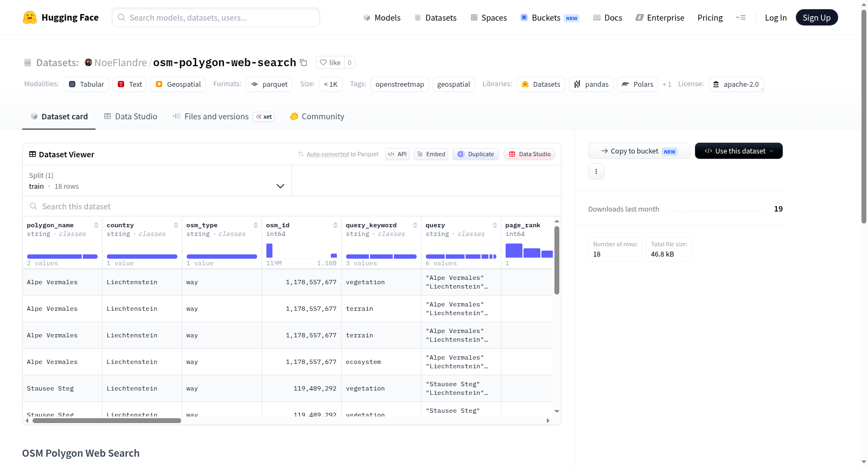Sort the polygon_name column
Image resolution: width=868 pixels, height=467 pixels.
pos(96,225)
